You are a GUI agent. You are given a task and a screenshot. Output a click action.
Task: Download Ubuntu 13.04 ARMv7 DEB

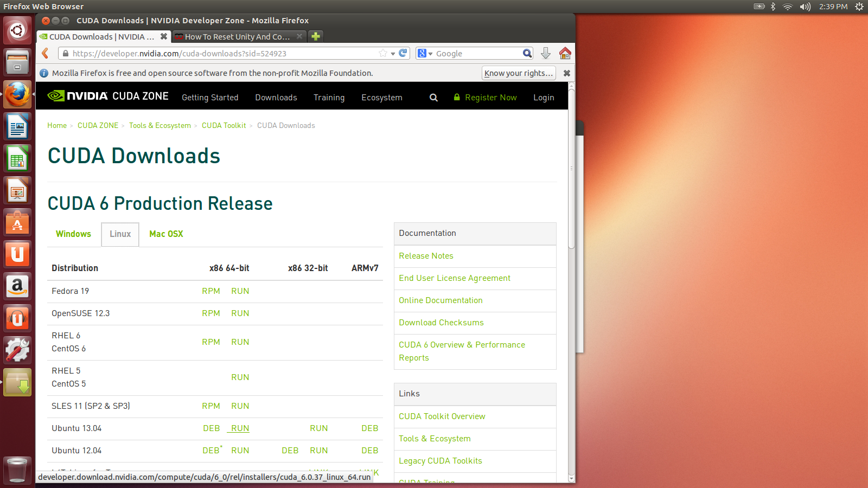point(370,428)
